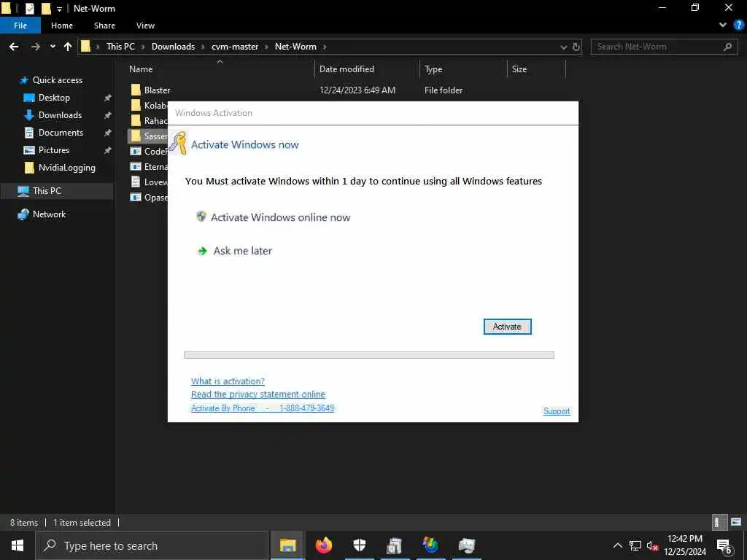Click the Forward arrow in File Explorer
The image size is (747, 560).
pyautogui.click(x=35, y=47)
